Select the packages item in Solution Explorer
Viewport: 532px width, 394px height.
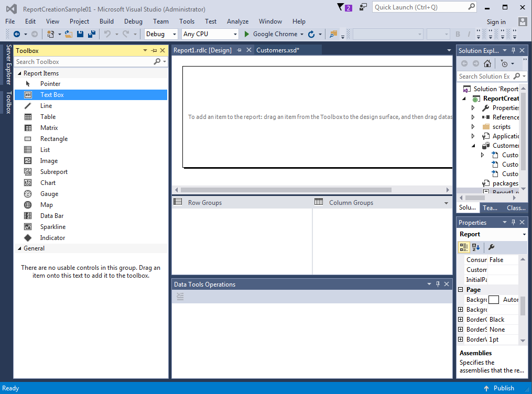(x=505, y=183)
